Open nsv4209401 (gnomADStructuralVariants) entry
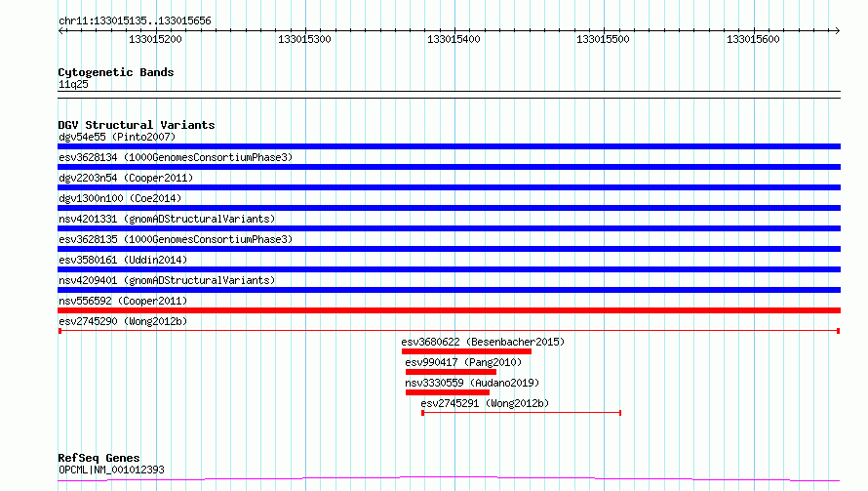Image resolution: width=868 pixels, height=491 pixels. [x=167, y=280]
